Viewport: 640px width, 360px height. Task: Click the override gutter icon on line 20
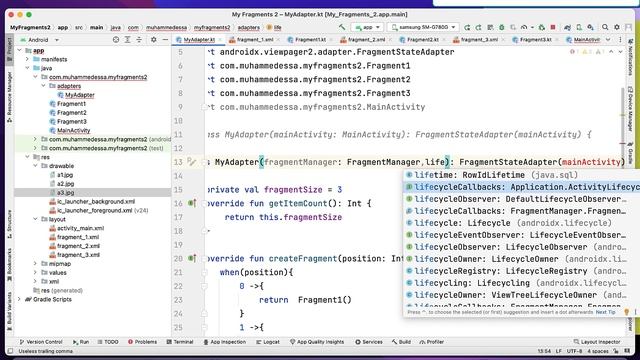coord(192,258)
